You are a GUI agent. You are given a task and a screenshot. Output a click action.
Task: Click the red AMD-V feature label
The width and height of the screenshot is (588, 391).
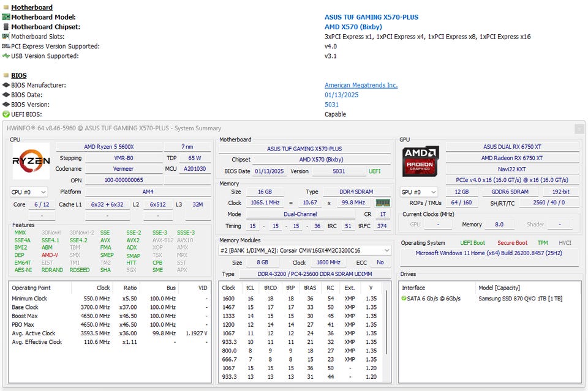pyautogui.click(x=50, y=255)
